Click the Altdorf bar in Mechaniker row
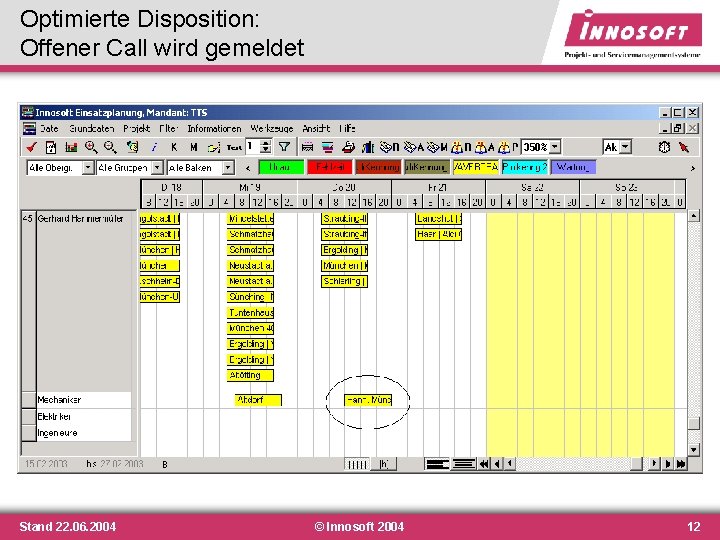 (x=258, y=400)
